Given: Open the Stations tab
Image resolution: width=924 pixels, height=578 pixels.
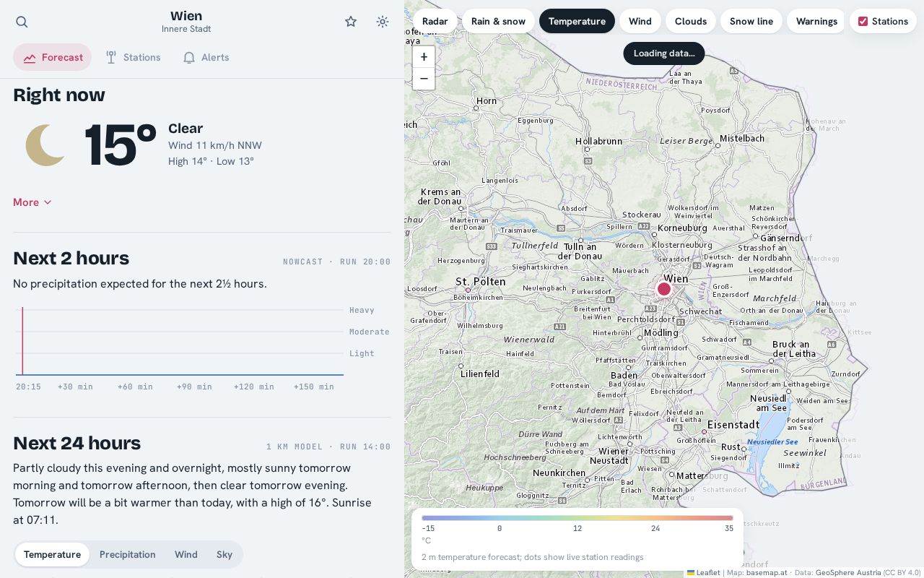Looking at the screenshot, I should [133, 57].
